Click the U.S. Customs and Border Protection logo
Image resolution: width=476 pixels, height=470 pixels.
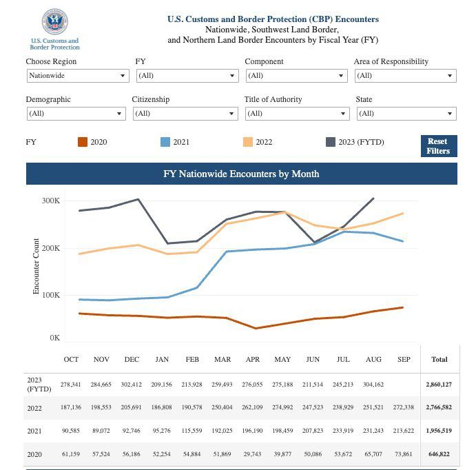click(x=55, y=28)
